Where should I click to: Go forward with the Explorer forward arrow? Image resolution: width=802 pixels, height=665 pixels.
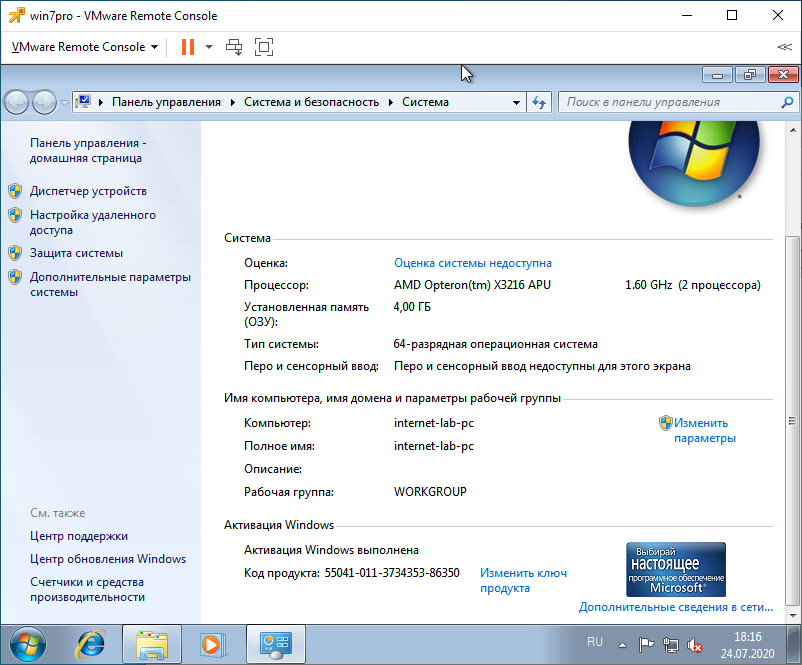click(x=44, y=102)
